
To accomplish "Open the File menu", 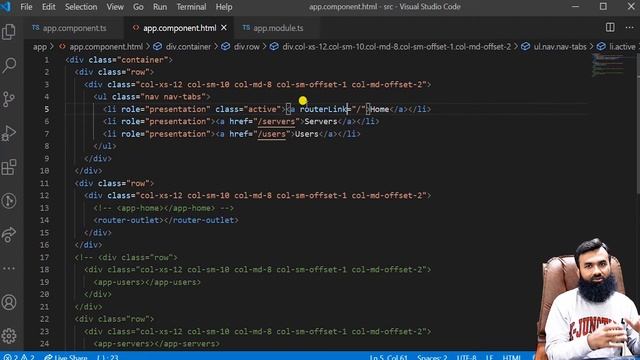I will (26, 7).
